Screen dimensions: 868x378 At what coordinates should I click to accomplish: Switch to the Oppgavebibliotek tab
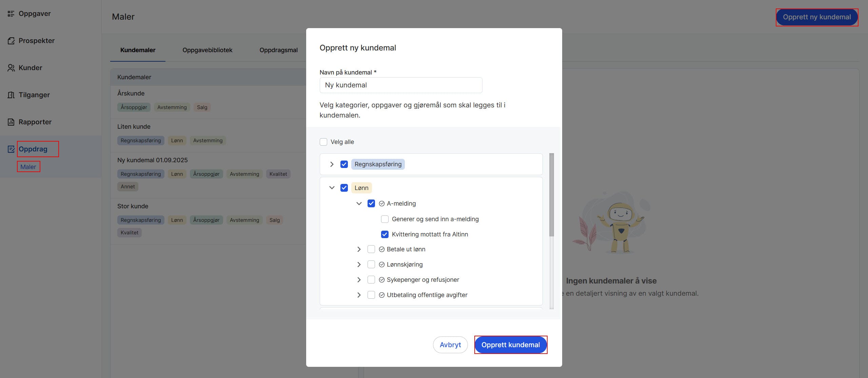click(x=207, y=50)
